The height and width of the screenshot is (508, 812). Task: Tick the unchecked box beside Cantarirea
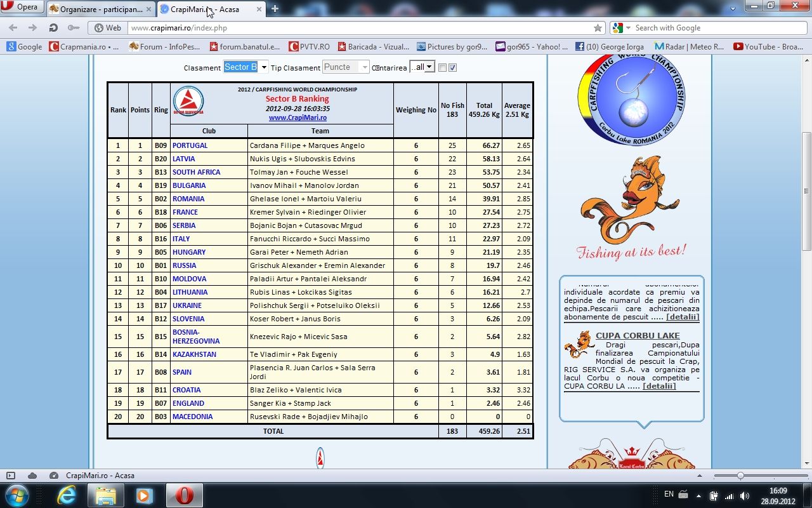coord(443,68)
